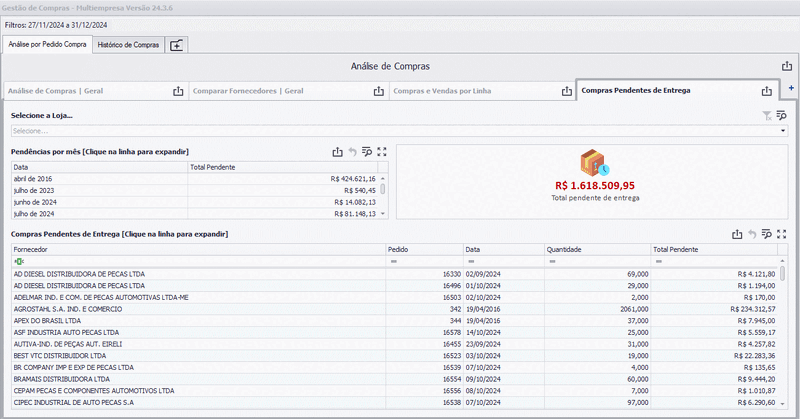Switch to Histórico de Compras tab
The height and width of the screenshot is (419, 800).
129,45
